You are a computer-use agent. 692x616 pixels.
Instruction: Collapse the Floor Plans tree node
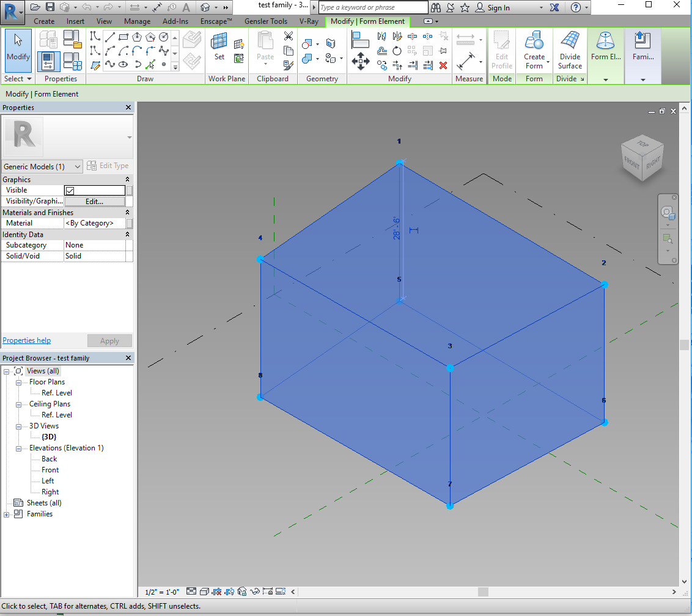18,382
